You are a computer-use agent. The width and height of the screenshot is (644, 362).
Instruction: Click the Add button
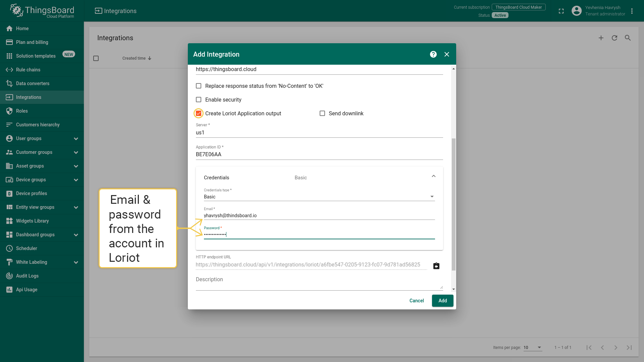pos(442,301)
